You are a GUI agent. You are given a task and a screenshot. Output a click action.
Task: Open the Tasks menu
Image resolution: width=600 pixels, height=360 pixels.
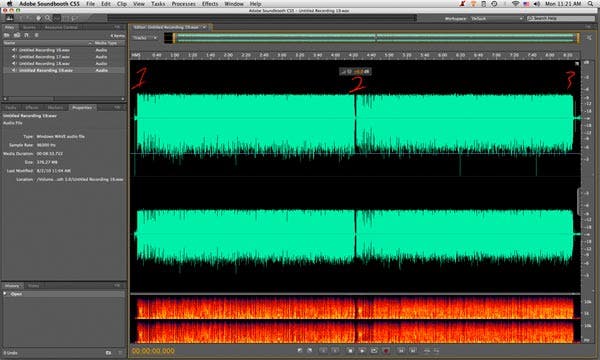[158, 3]
